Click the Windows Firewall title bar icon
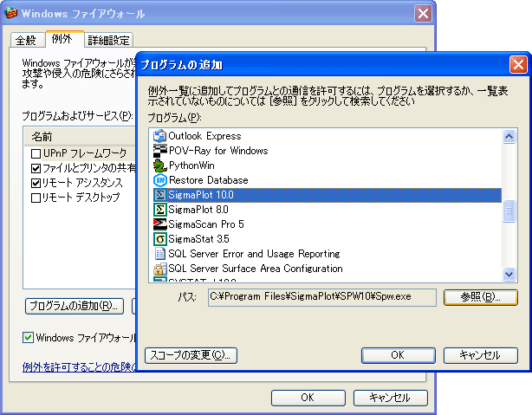The width and height of the screenshot is (532, 415). coord(11,13)
